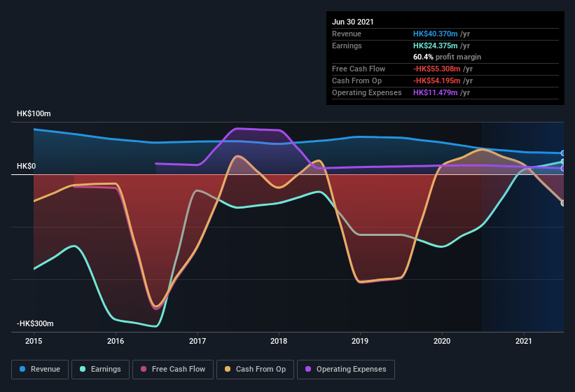The height and width of the screenshot is (392, 575).
Task: Click the orange Cash From Op endpoint marker
Action: (563, 203)
